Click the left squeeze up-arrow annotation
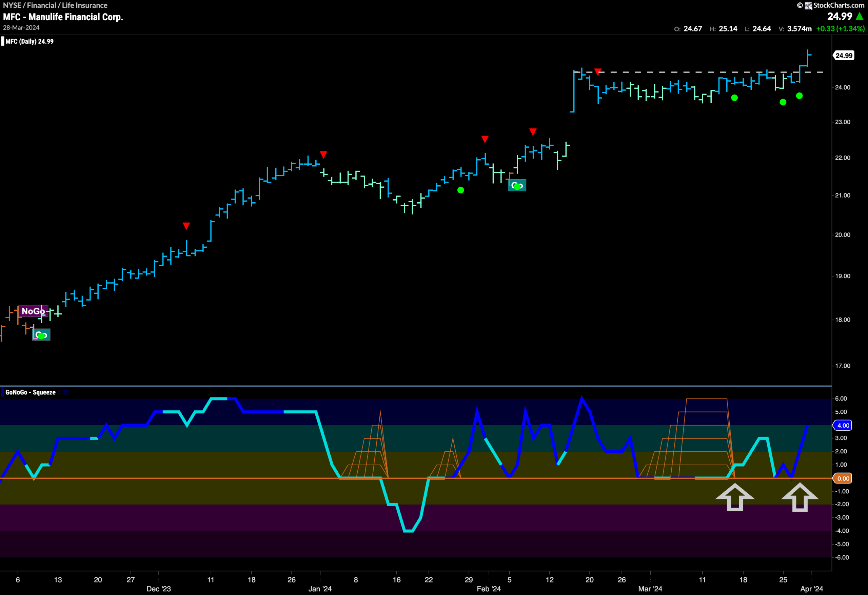 coord(735,497)
